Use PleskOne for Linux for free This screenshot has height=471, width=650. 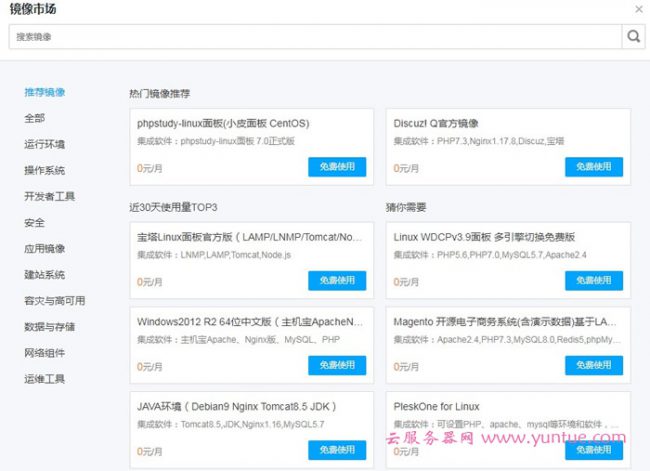[594, 450]
